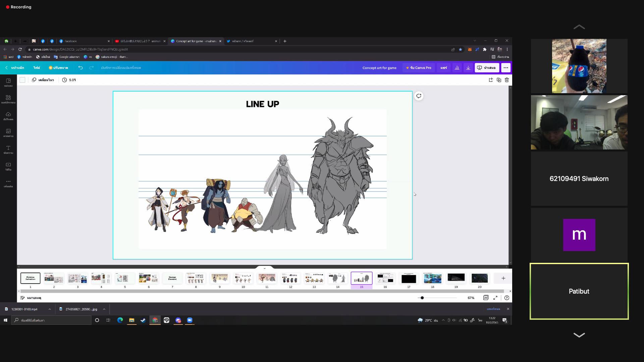Toggle fullscreen mode with the expand arrows
Viewport: 644px width, 362px height.
pos(495,298)
